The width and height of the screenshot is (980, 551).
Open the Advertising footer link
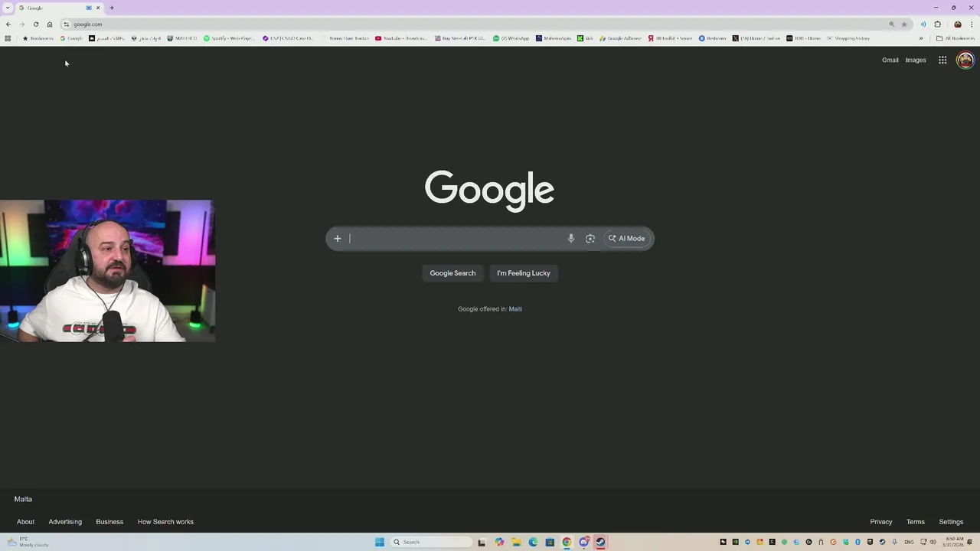[65, 522]
